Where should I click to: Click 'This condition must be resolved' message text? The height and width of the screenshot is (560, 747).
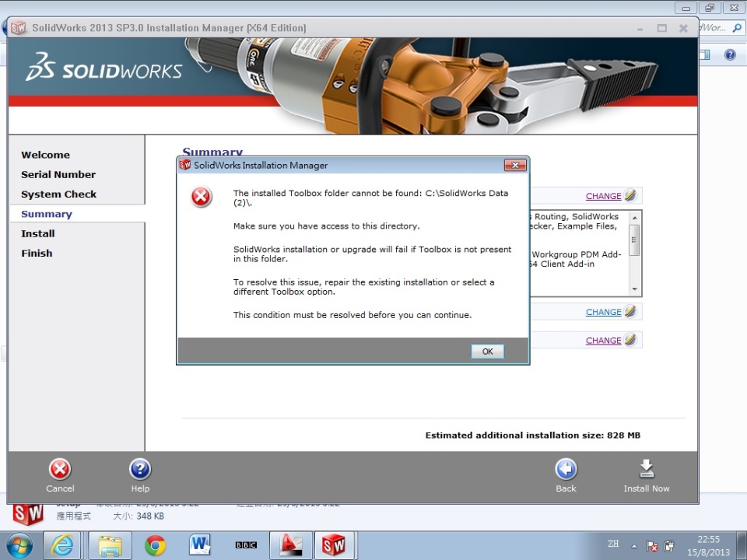point(352,315)
